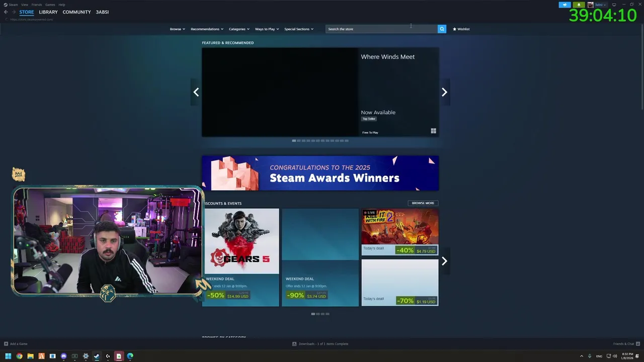Open the Friends menu
644x362 pixels.
click(37, 5)
